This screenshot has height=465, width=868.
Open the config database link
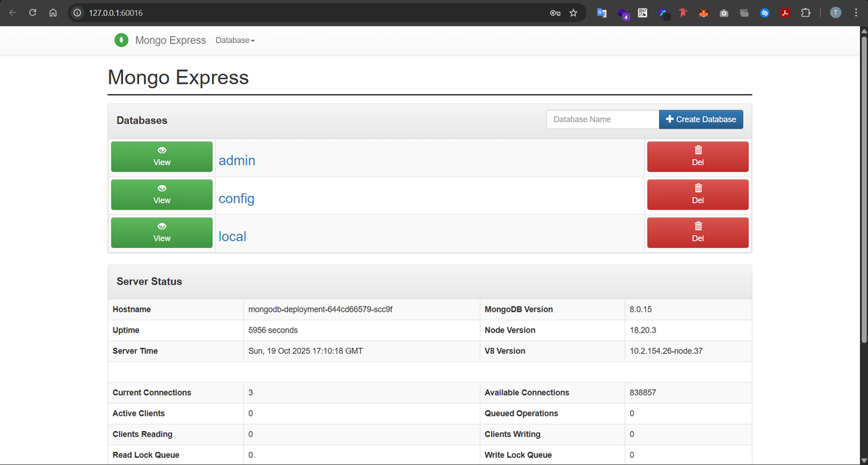pyautogui.click(x=237, y=198)
